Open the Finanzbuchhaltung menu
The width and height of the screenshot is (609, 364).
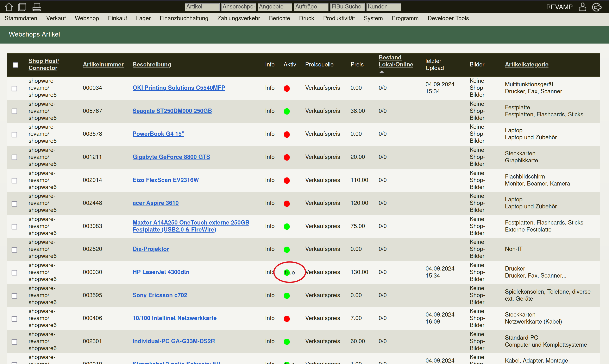point(184,18)
